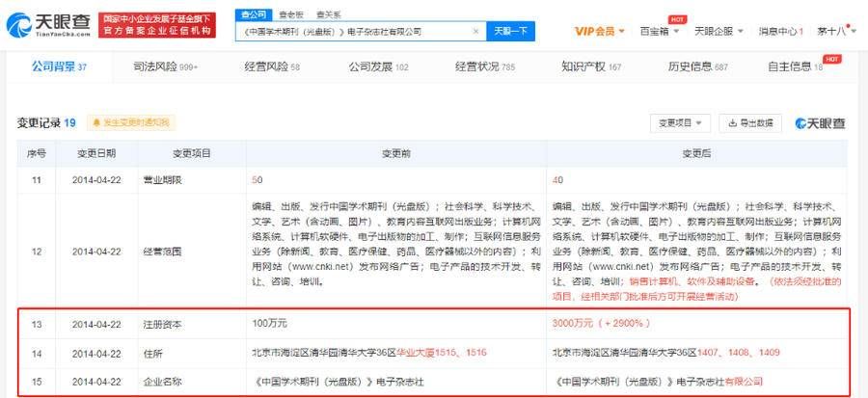This screenshot has width=868, height=398.
Task: Select the 企业名称 cell in row 15
Action: 192,382
